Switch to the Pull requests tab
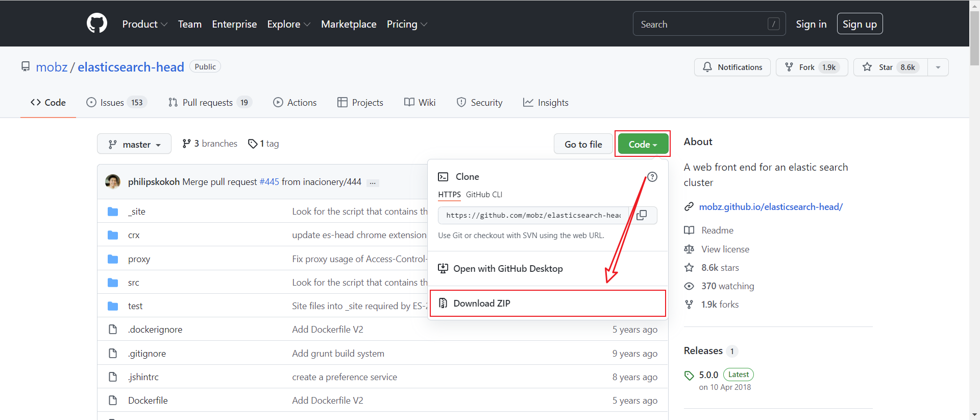The height and width of the screenshot is (420, 980). (x=210, y=103)
